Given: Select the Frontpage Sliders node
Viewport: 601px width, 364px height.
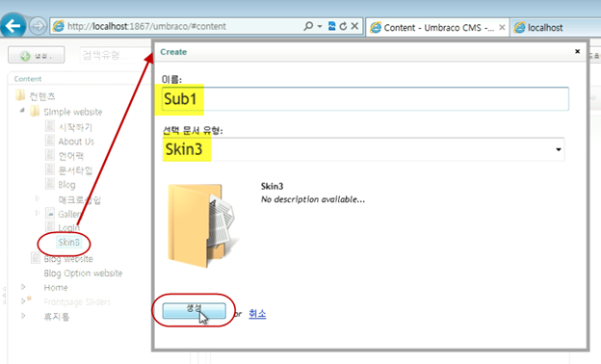Looking at the screenshot, I should coord(77,302).
